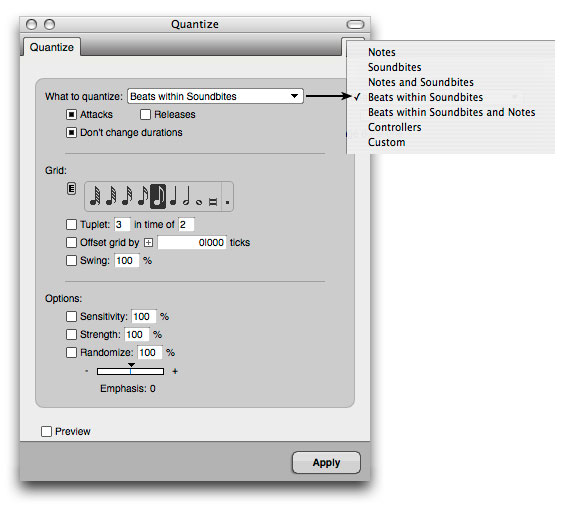Choose Beats within Soundbites and Notes
Image resolution: width=576 pixels, height=511 pixels.
[451, 112]
